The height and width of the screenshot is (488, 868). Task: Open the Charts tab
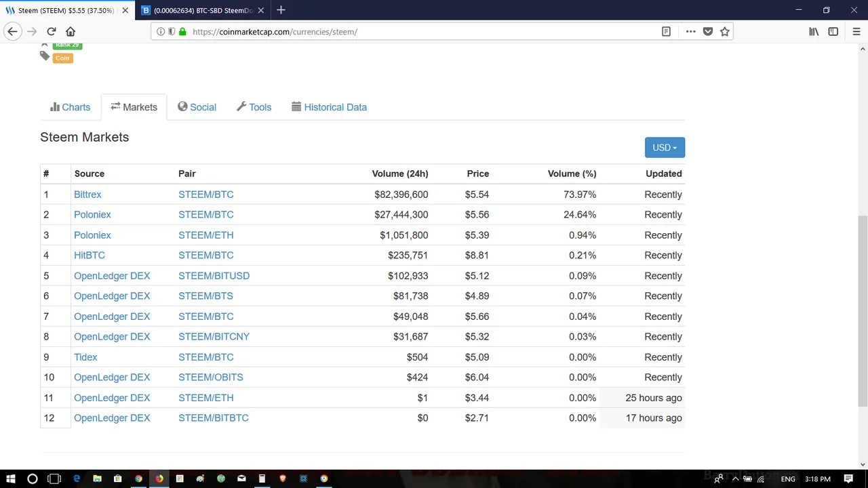(x=70, y=107)
